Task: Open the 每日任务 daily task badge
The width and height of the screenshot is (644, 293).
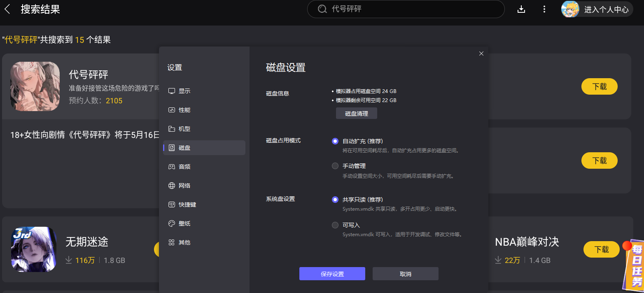Action: coord(633,265)
